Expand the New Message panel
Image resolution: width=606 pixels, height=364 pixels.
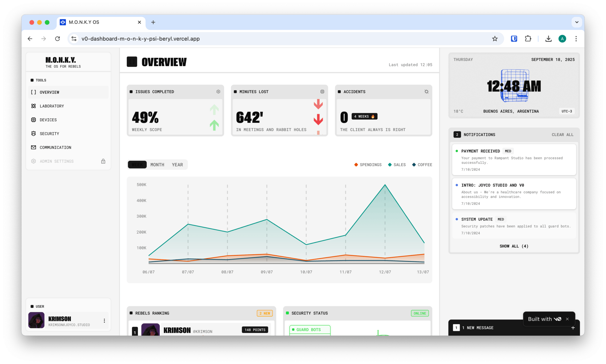pyautogui.click(x=573, y=328)
